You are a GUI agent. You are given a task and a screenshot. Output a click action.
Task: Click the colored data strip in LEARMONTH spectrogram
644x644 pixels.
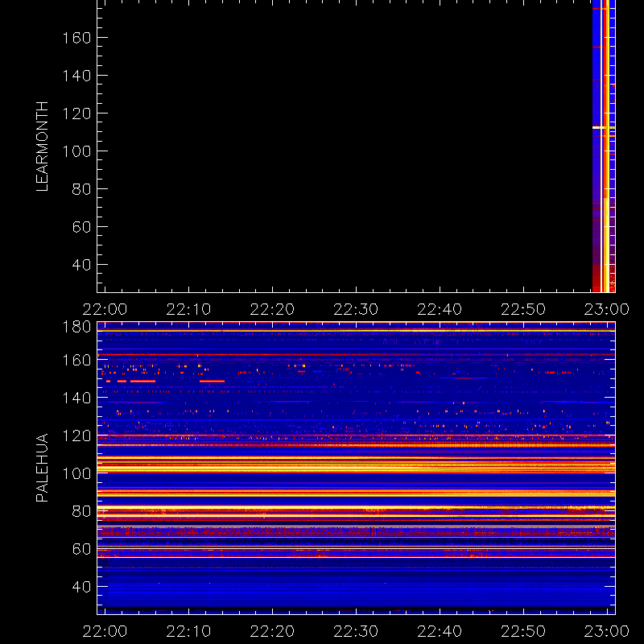604,146
